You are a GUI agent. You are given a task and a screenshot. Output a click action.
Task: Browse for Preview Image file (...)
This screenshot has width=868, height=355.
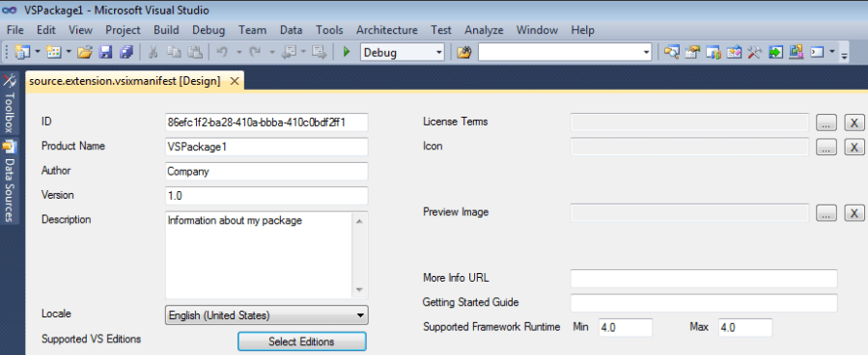coord(826,213)
